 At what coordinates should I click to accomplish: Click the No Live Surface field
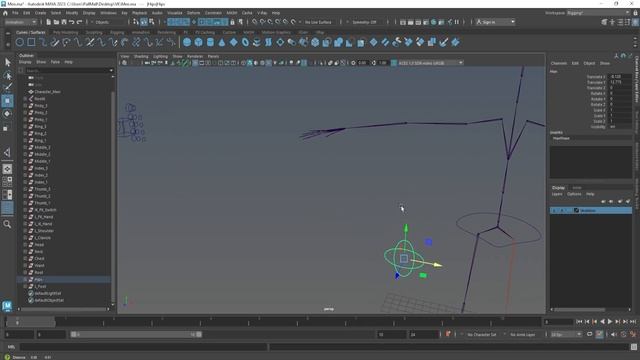point(318,22)
